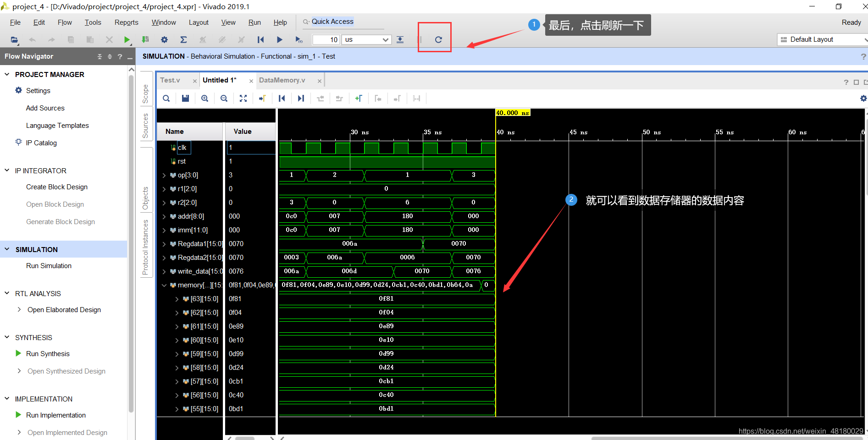The height and width of the screenshot is (440, 868).
Task: Expand Open Elaborated Design item
Action: tap(19, 309)
